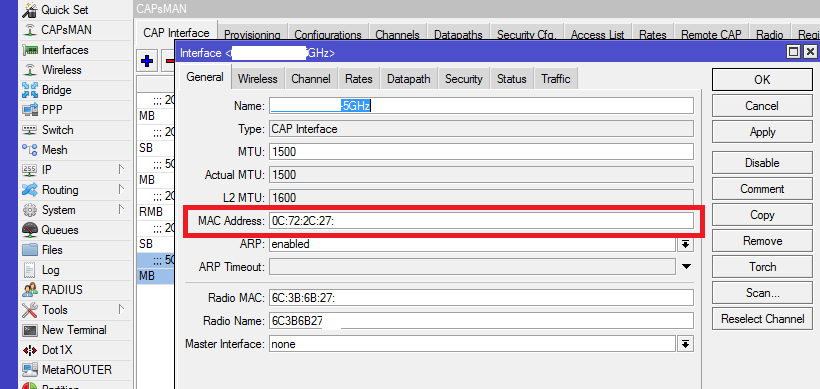Switch to Security tab in dialog
820x389 pixels.
[463, 79]
